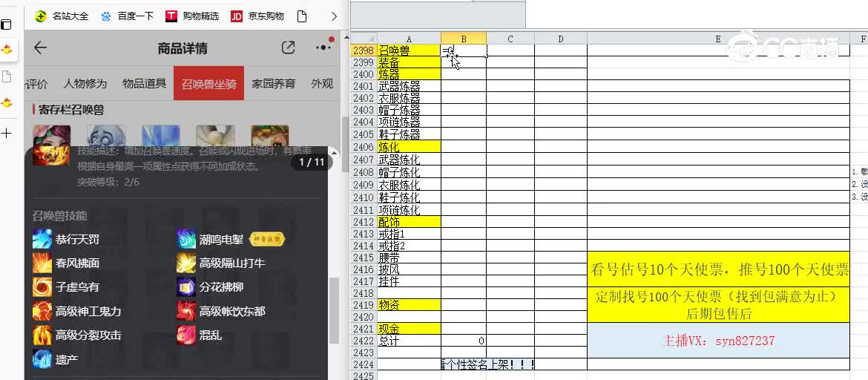
Task: Open the 百度一下 bookmark
Action: click(x=128, y=16)
